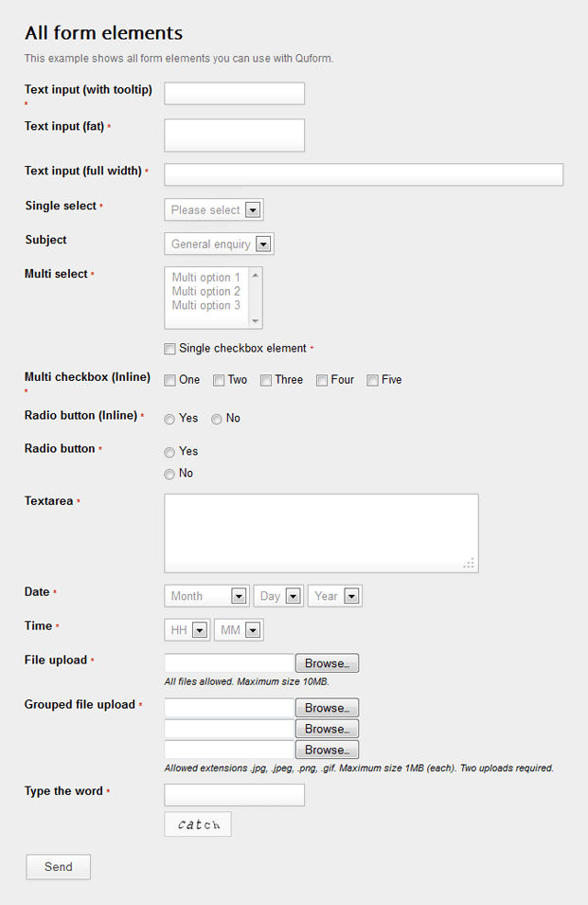The image size is (588, 905).
Task: Select "No" on the Radio button field
Action: tap(169, 474)
